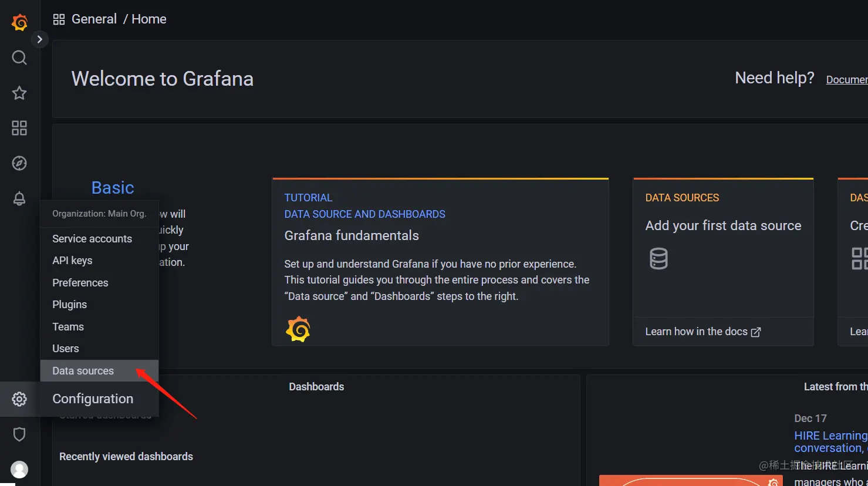Open Grafana fundamentals tutorial card

coord(440,262)
